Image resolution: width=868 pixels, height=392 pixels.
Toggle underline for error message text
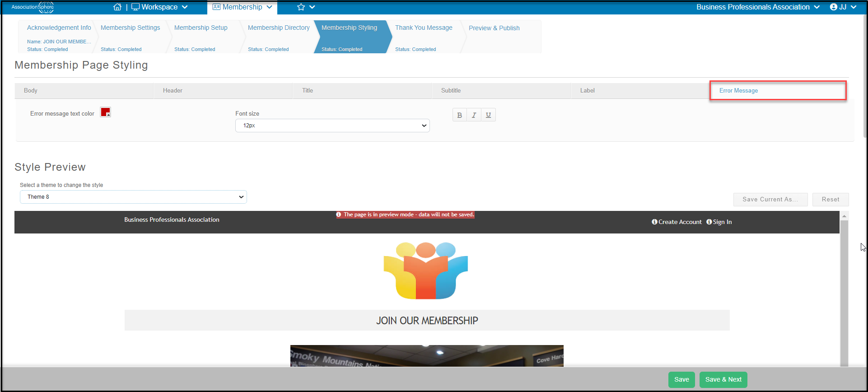[x=488, y=115]
